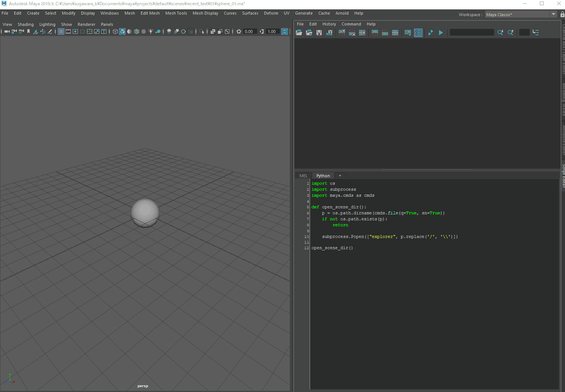
Task: Click the X-Ray Active Components icon
Action: [220, 31]
